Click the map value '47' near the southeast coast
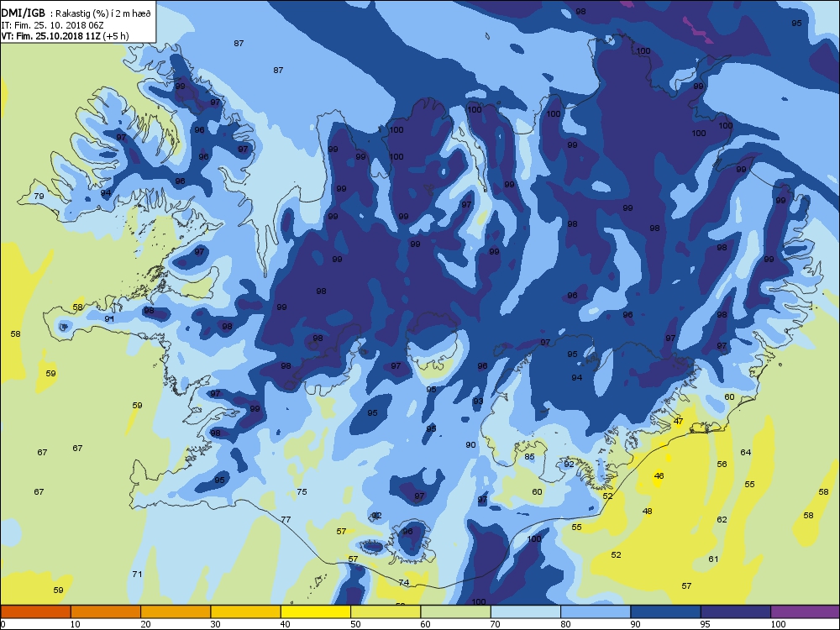The width and height of the screenshot is (840, 630). (x=678, y=421)
